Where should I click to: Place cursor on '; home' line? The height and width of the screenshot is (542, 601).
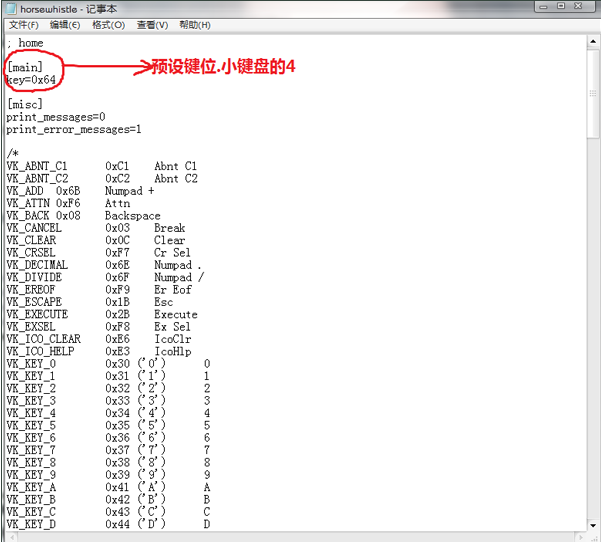pos(25,43)
